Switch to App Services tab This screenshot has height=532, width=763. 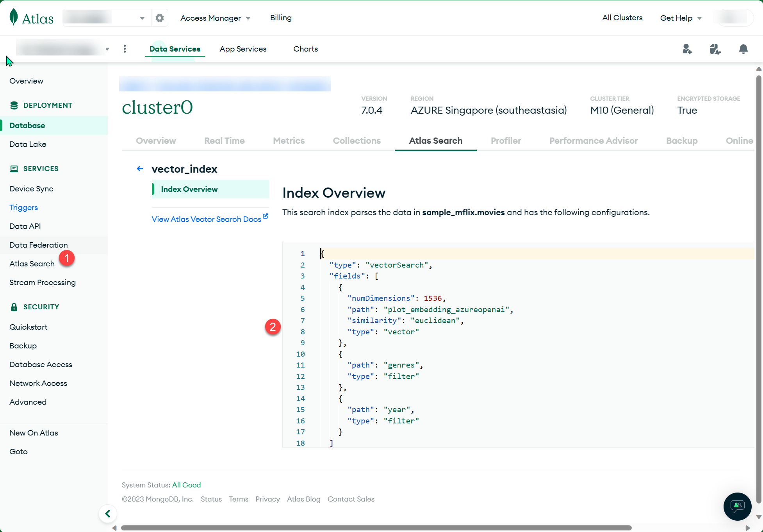(243, 49)
